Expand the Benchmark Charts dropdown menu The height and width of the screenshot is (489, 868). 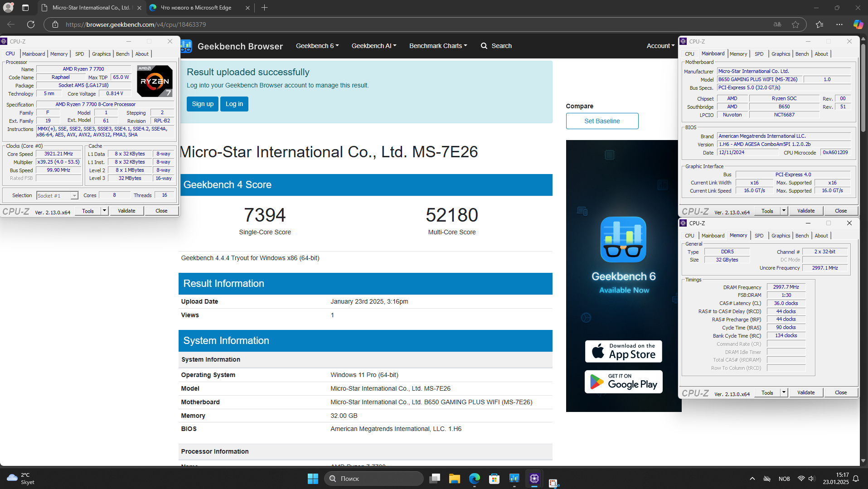click(x=438, y=46)
